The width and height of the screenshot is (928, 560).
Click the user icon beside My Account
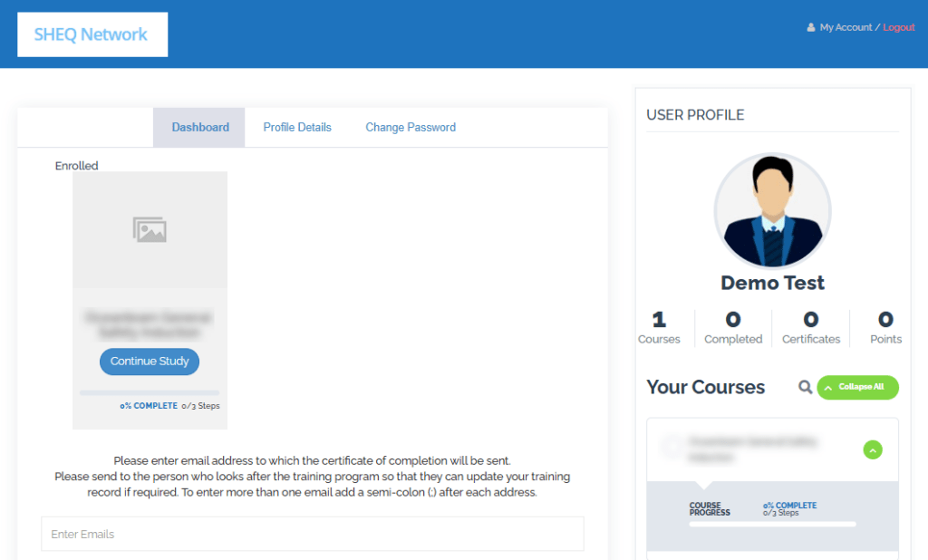pyautogui.click(x=811, y=27)
